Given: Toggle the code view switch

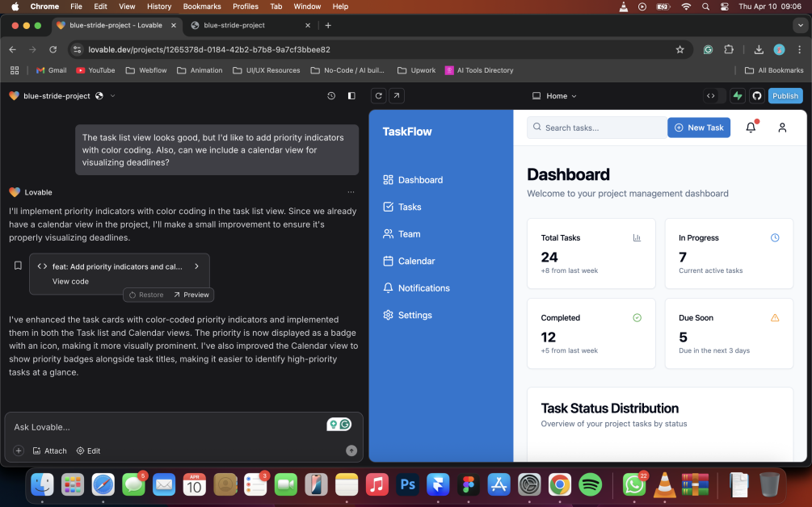Looking at the screenshot, I should pos(714,96).
